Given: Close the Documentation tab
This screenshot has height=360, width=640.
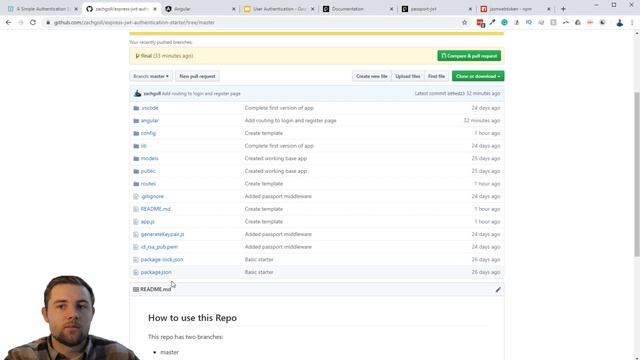Looking at the screenshot, I should (391, 9).
